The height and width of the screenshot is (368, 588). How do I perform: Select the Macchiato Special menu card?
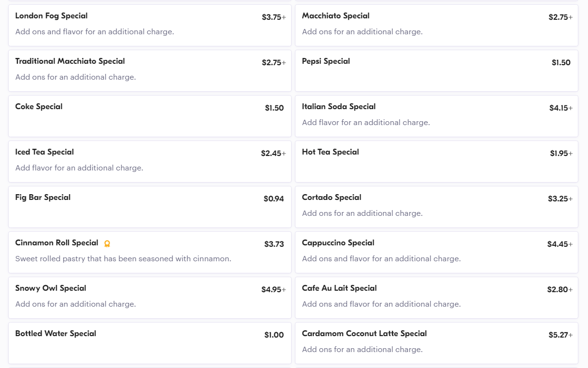[x=436, y=25]
